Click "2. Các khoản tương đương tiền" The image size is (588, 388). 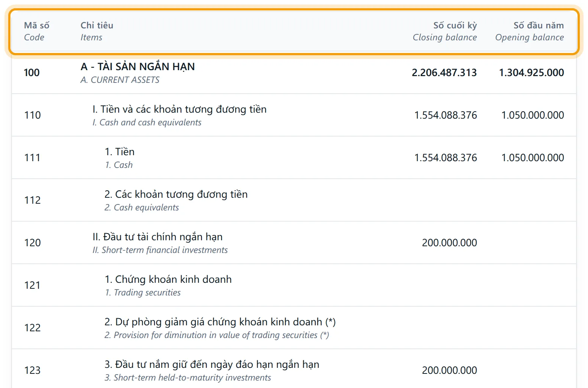(x=176, y=194)
